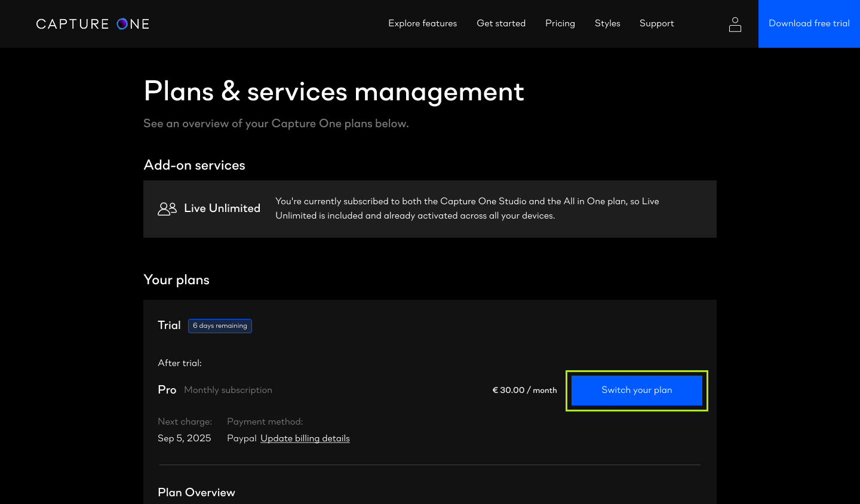Navigate to the Styles page
The height and width of the screenshot is (504, 860).
(x=607, y=23)
